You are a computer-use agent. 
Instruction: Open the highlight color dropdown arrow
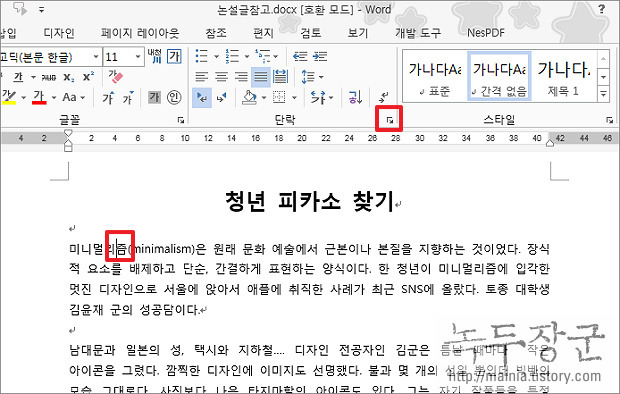24,98
